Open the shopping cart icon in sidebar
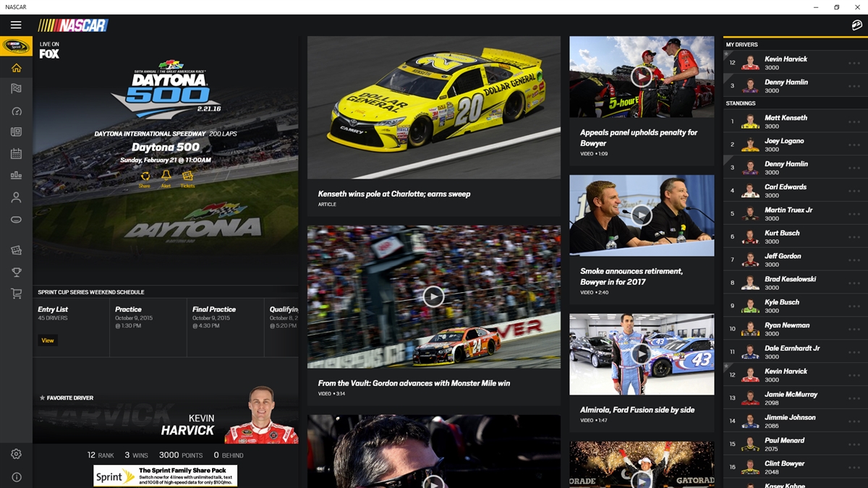The width and height of the screenshot is (868, 488). click(16, 294)
